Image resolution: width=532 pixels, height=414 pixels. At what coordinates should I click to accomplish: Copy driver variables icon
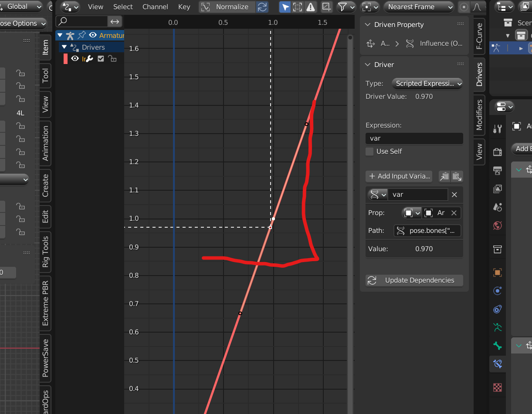(x=444, y=176)
